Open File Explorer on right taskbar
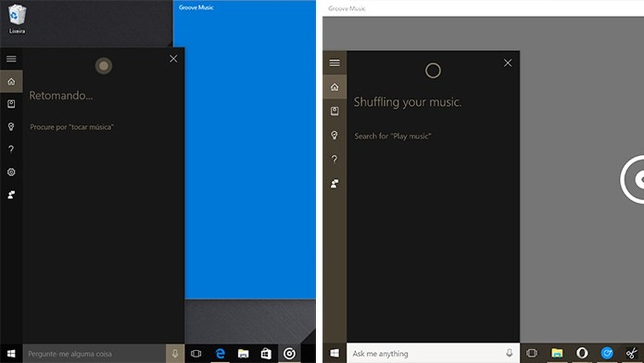644x363 pixels. [557, 353]
